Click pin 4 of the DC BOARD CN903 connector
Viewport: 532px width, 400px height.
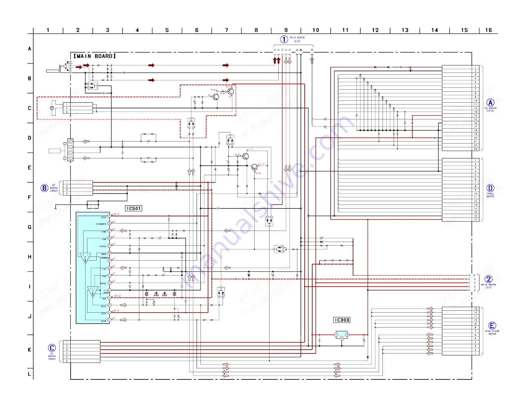pos(67,194)
